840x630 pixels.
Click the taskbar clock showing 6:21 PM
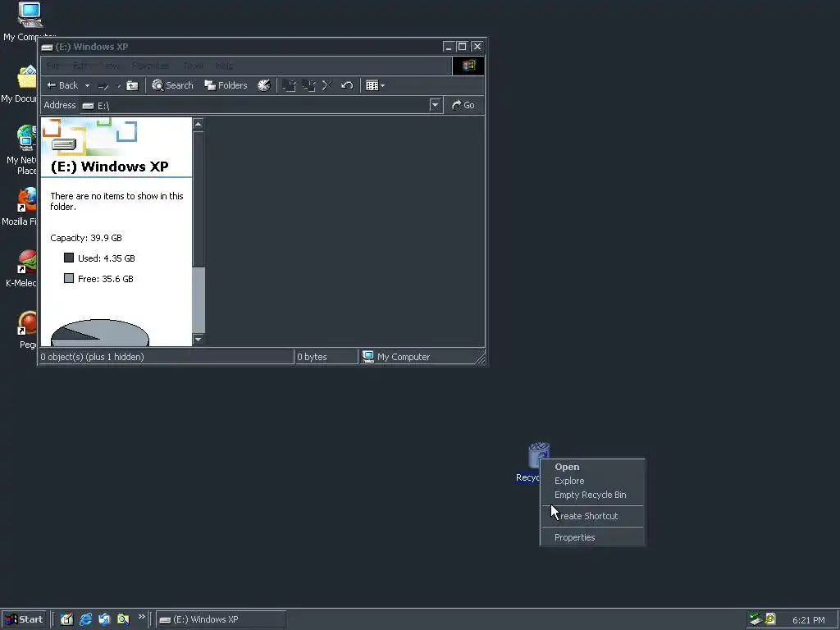(x=808, y=620)
